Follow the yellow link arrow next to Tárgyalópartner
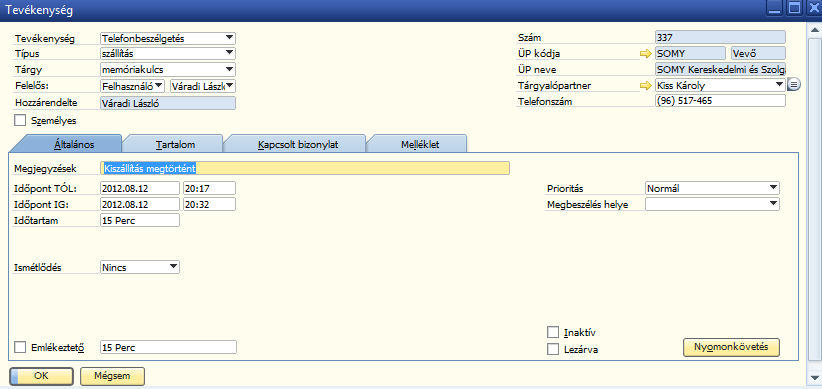822x389 pixels. [646, 85]
